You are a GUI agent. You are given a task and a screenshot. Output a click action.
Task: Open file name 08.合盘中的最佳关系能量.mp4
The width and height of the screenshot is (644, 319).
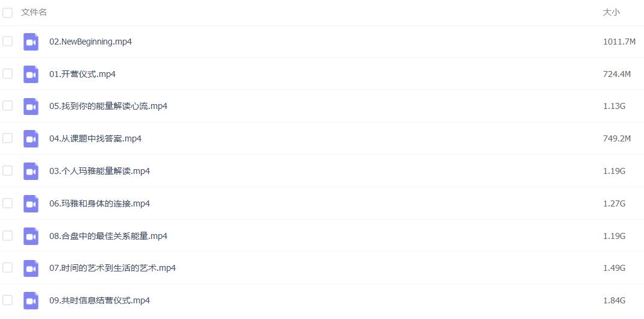(108, 236)
